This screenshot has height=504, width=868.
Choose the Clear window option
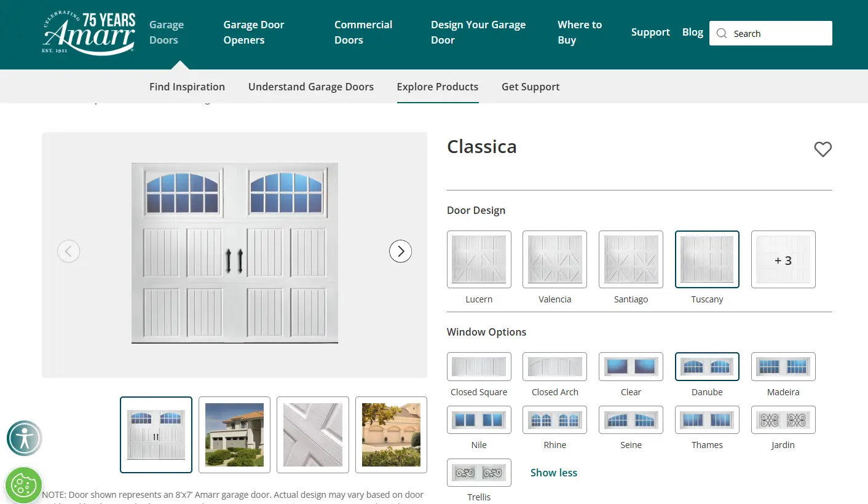click(x=631, y=367)
